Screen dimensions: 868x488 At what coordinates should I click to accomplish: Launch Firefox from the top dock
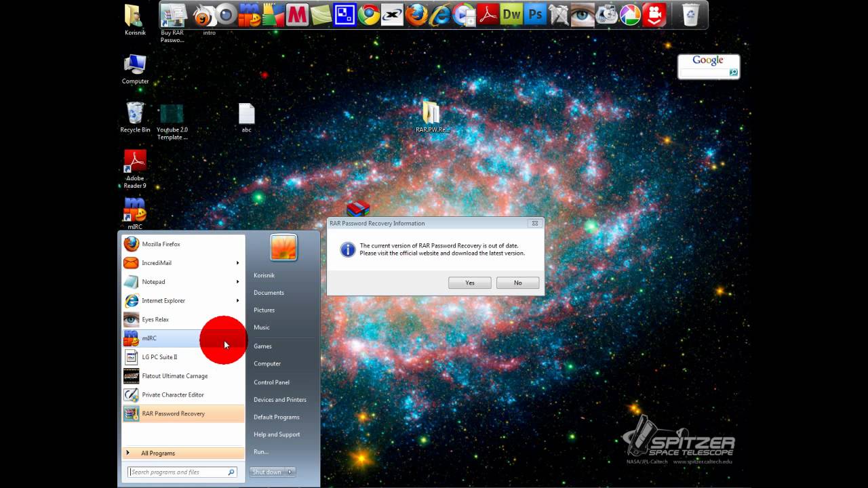tap(417, 14)
